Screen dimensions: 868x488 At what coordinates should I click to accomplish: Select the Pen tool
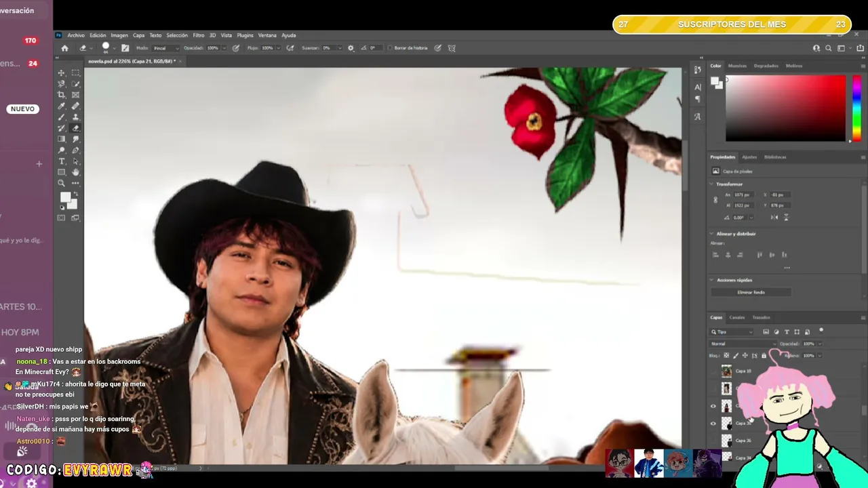[75, 150]
